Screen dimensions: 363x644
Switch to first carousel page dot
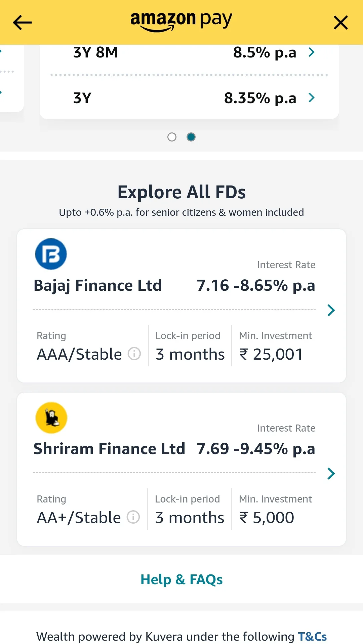(x=172, y=137)
